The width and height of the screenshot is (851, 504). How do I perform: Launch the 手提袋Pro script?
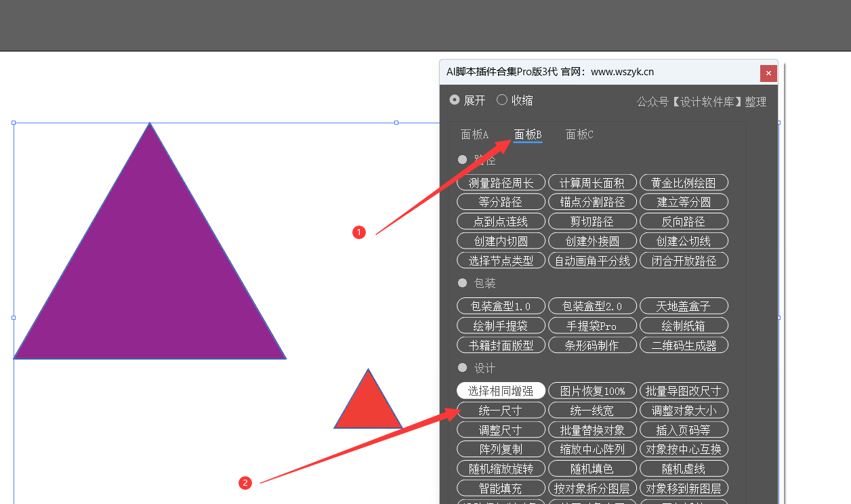pos(592,326)
